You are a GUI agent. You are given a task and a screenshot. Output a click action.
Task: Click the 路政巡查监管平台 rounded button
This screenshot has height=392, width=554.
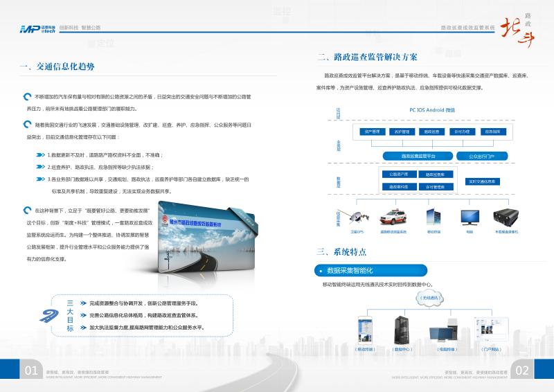[418, 156]
